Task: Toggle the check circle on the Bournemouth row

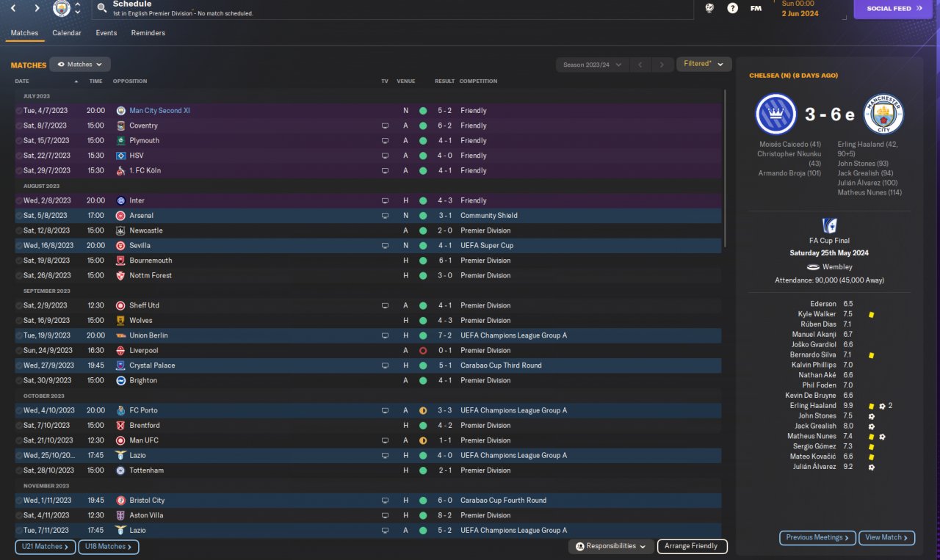Action: (19, 261)
